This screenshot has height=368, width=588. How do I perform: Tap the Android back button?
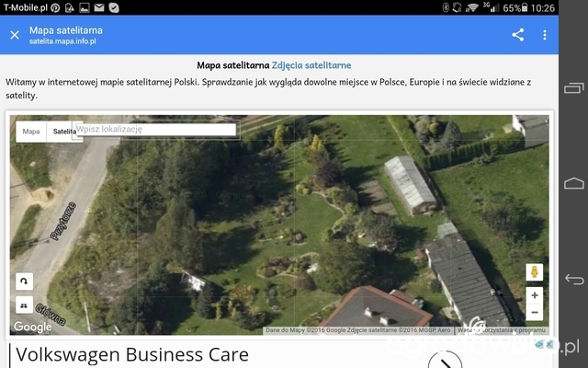(573, 279)
